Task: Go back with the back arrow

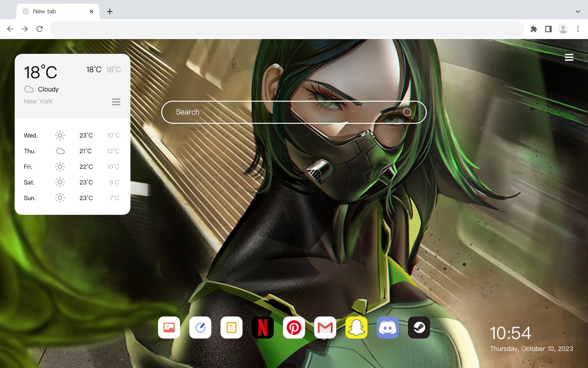Action: pos(10,29)
